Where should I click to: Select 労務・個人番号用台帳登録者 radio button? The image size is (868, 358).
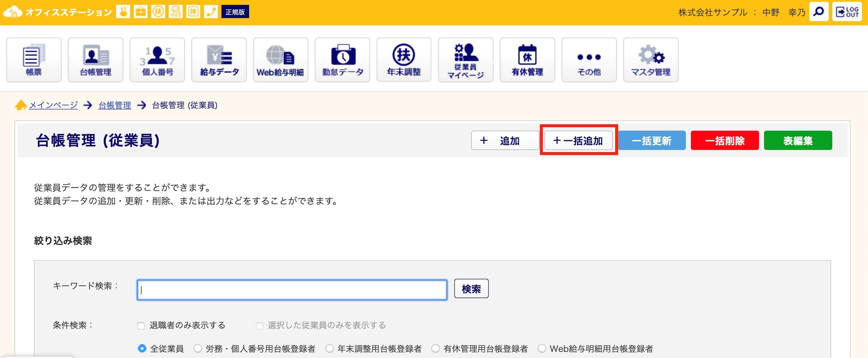tap(198, 348)
